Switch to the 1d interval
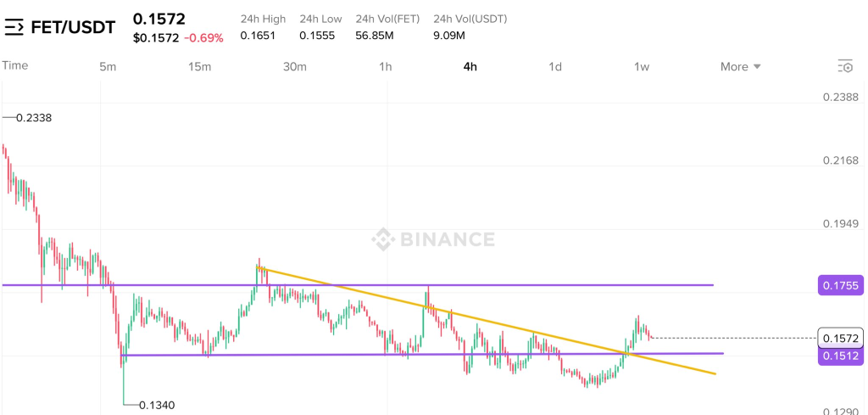 pos(555,66)
